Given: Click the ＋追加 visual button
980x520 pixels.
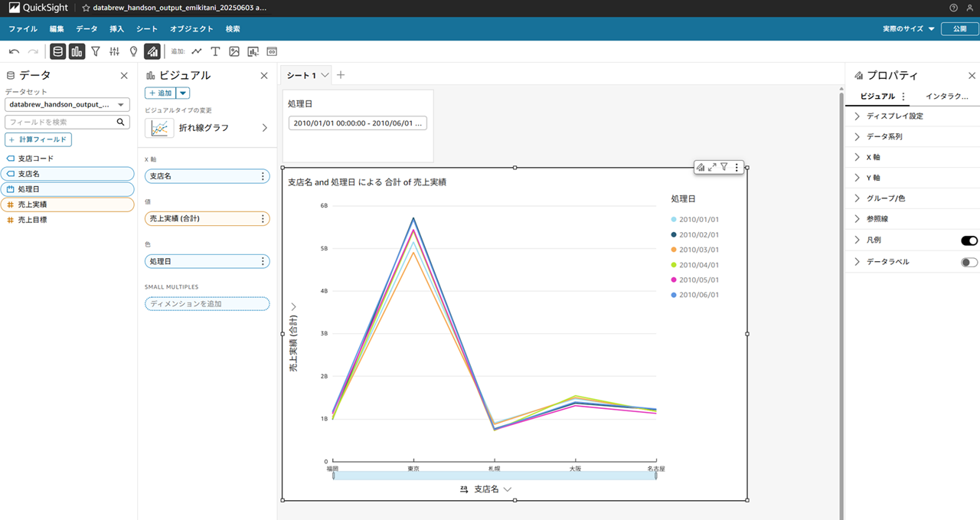Looking at the screenshot, I should [x=160, y=93].
